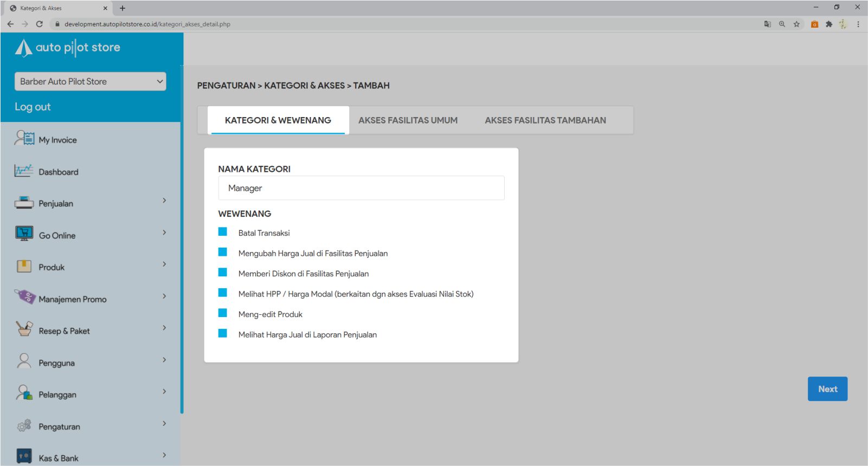
Task: Click the Penjualan cash register icon
Action: [x=24, y=203]
